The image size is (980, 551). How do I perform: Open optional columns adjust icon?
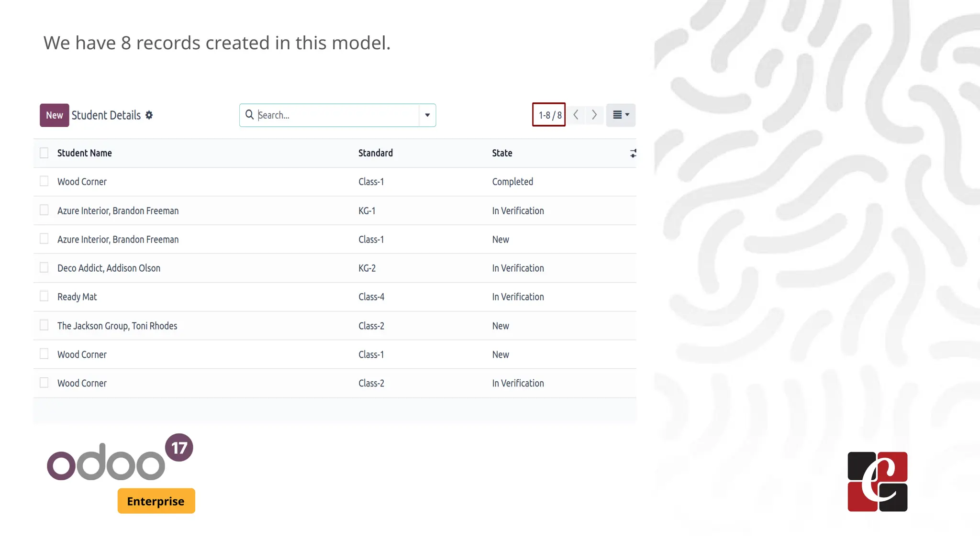pyautogui.click(x=633, y=154)
